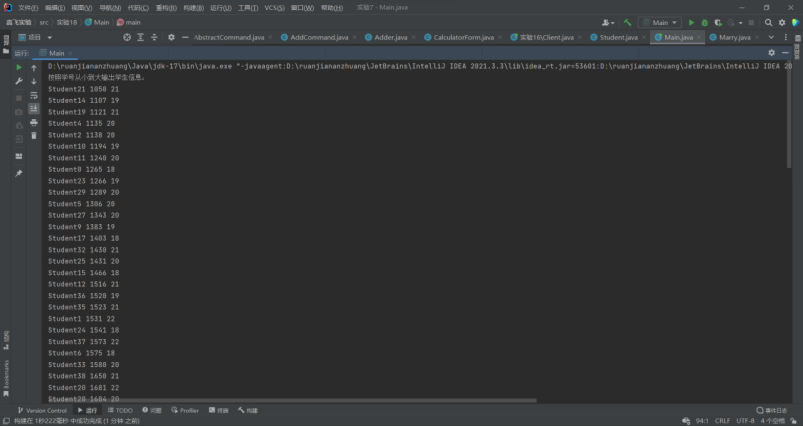
Task: Switch to the CalculatorForm.java tab
Action: click(463, 37)
